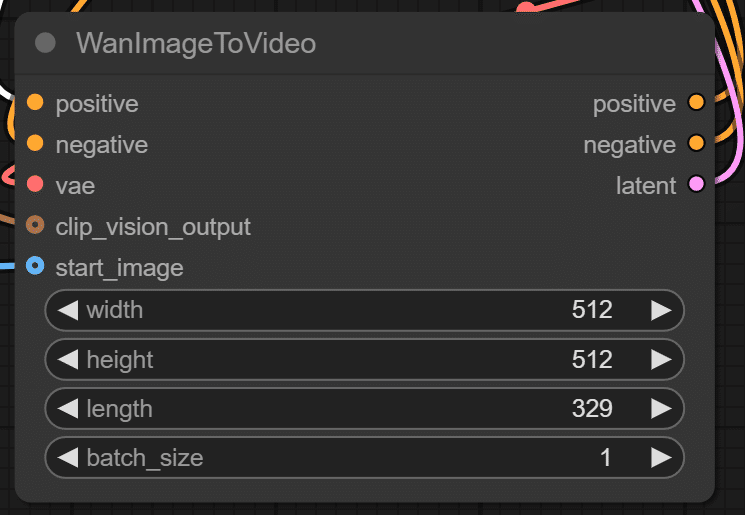Click the clip_vision_output input socket
This screenshot has height=515, width=745.
click(35, 226)
